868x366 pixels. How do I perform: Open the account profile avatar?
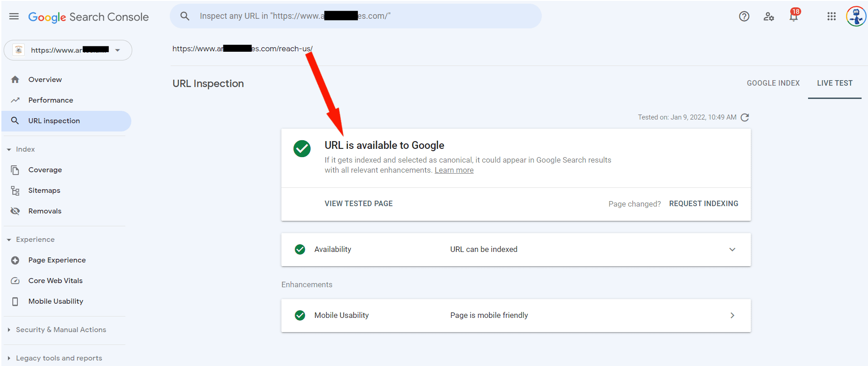tap(856, 16)
